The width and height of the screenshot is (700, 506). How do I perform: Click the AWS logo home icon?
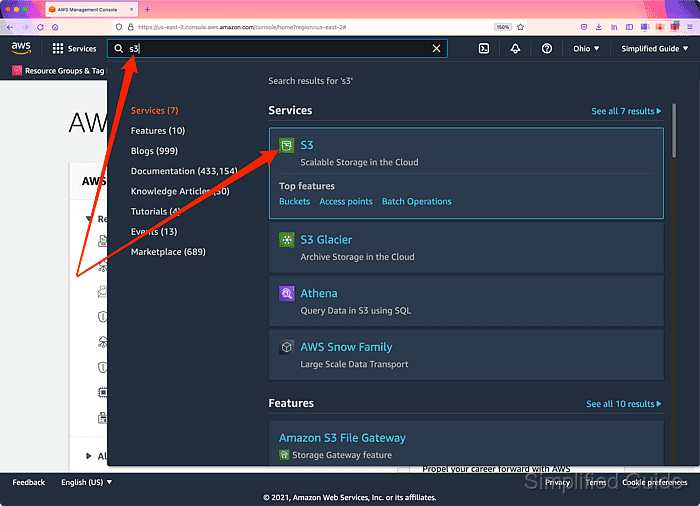(x=21, y=48)
